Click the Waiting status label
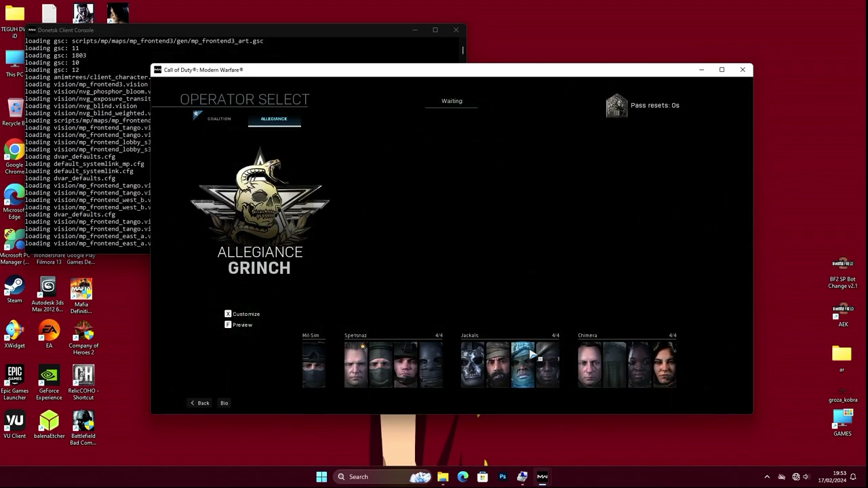 [452, 101]
